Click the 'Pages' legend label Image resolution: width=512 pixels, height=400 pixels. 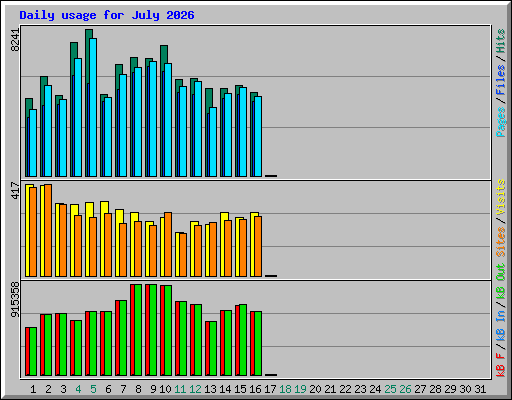pyautogui.click(x=501, y=122)
